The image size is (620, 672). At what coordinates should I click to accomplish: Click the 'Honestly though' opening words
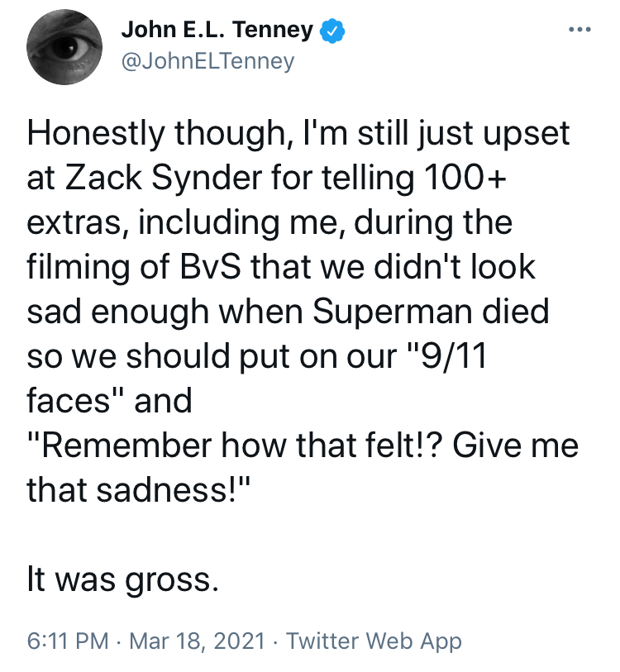[x=156, y=134]
